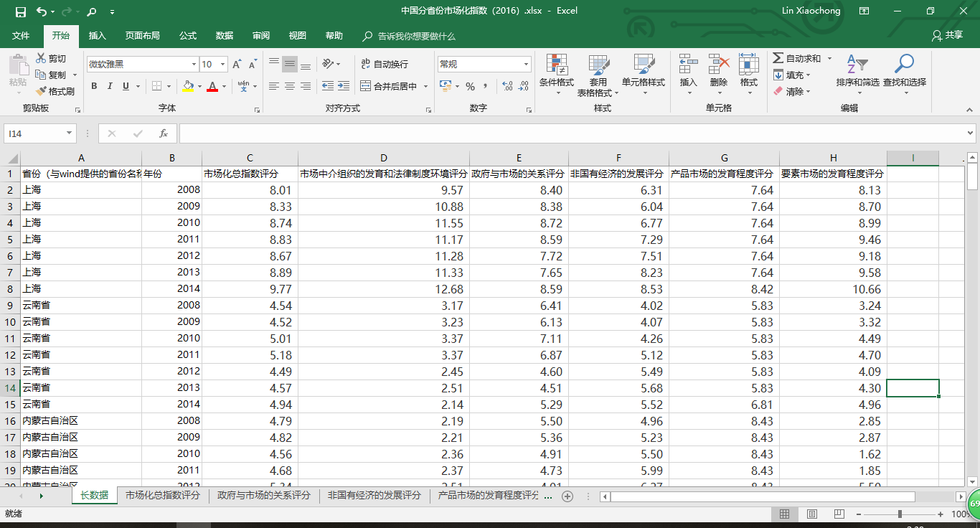The image size is (980, 528).
Task: Expand the number format dropdown (常规)
Action: 526,65
